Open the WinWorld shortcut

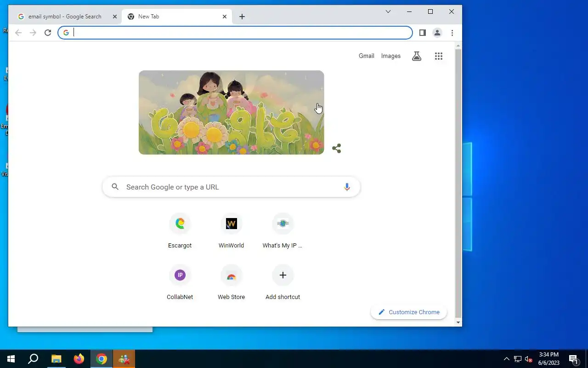[x=231, y=231]
